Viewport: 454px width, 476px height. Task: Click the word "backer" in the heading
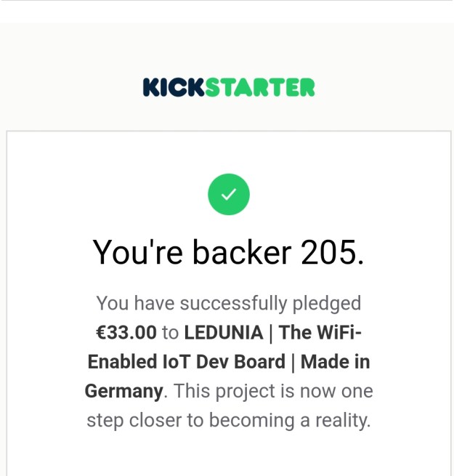[x=235, y=252]
